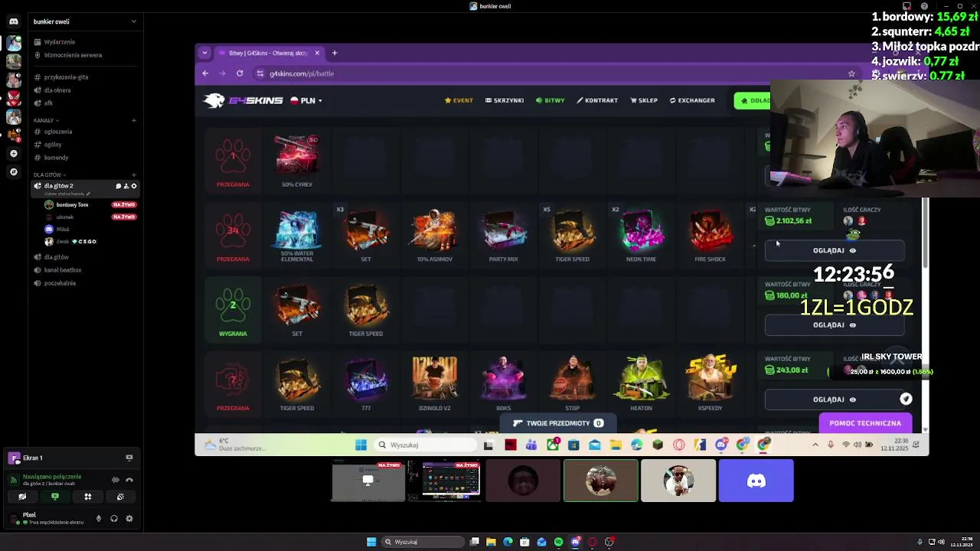The image size is (980, 551).
Task: Bookmark the page with the star icon
Action: pos(851,73)
